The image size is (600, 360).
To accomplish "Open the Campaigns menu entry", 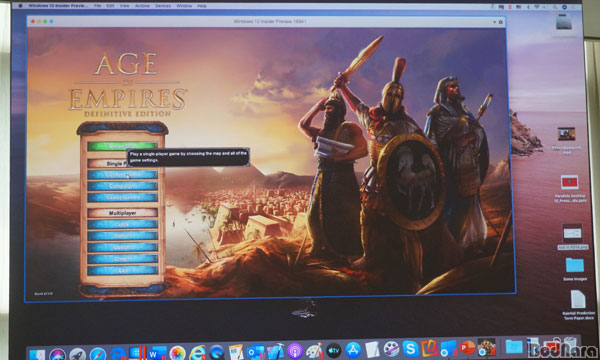I will click(x=122, y=186).
